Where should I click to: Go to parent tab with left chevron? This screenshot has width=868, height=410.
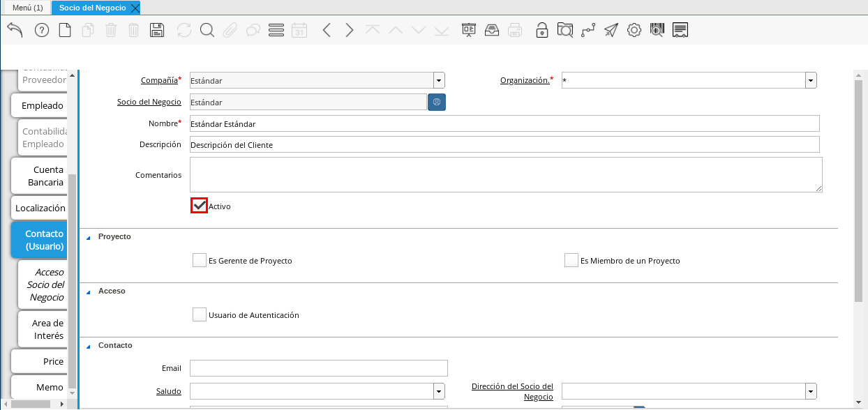click(x=327, y=30)
